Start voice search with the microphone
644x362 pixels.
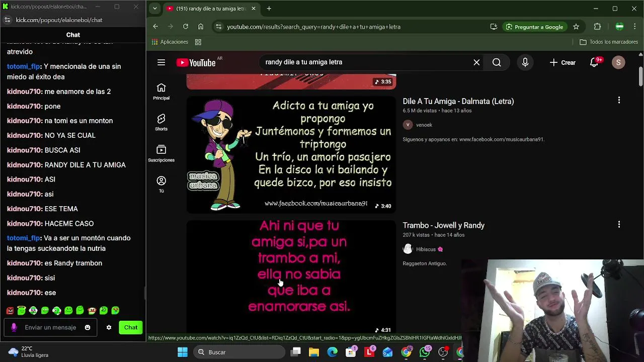(x=525, y=62)
